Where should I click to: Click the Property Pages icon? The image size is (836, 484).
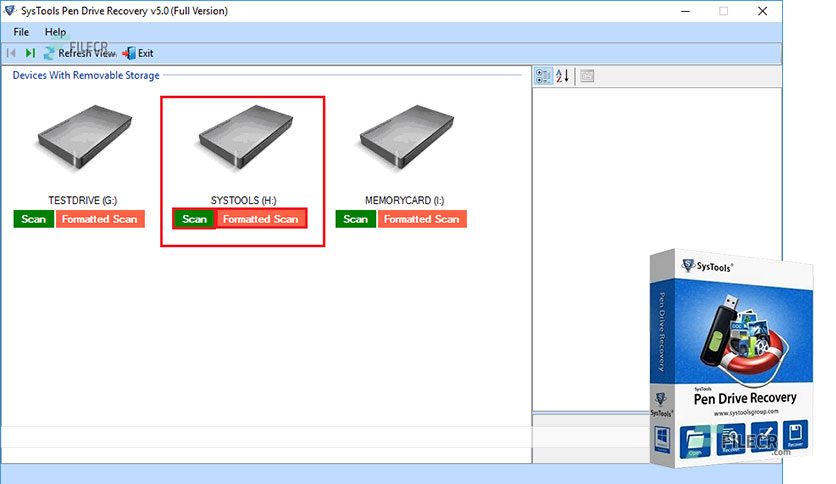point(587,76)
